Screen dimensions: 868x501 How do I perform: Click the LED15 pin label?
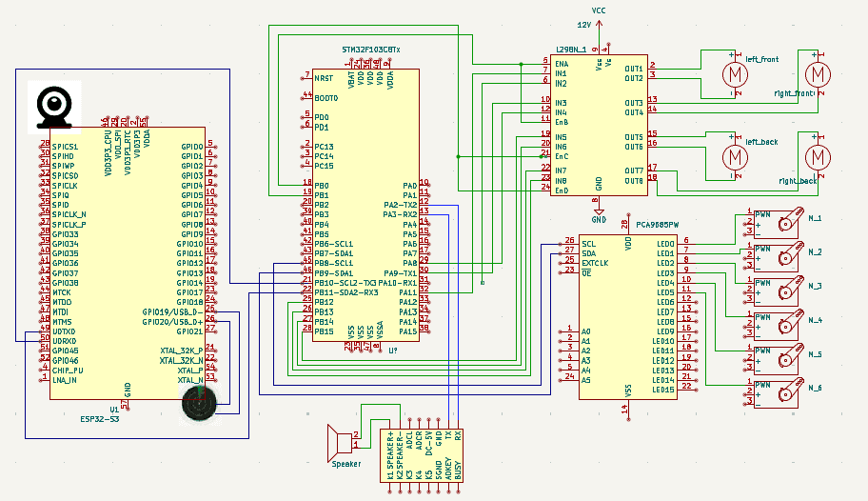tap(663, 391)
